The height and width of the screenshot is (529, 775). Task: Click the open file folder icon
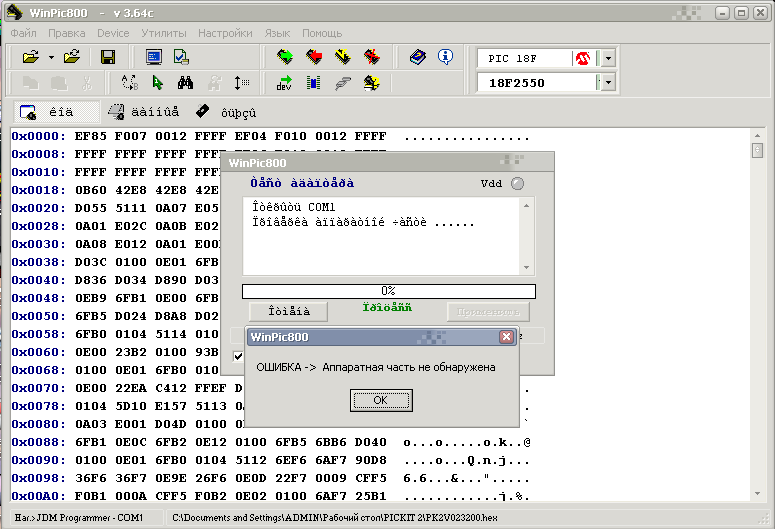click(x=29, y=57)
